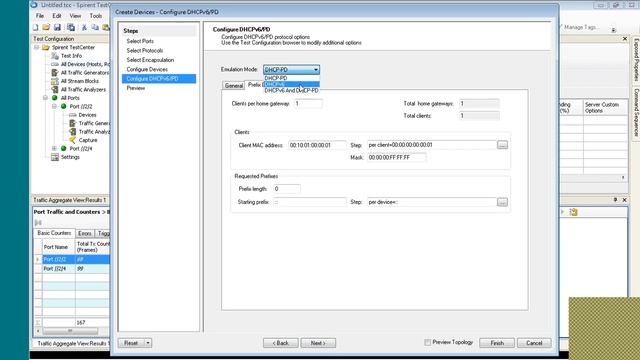The image size is (640, 360).
Task: Click the Save disk toolbar icon
Action: 57,27
